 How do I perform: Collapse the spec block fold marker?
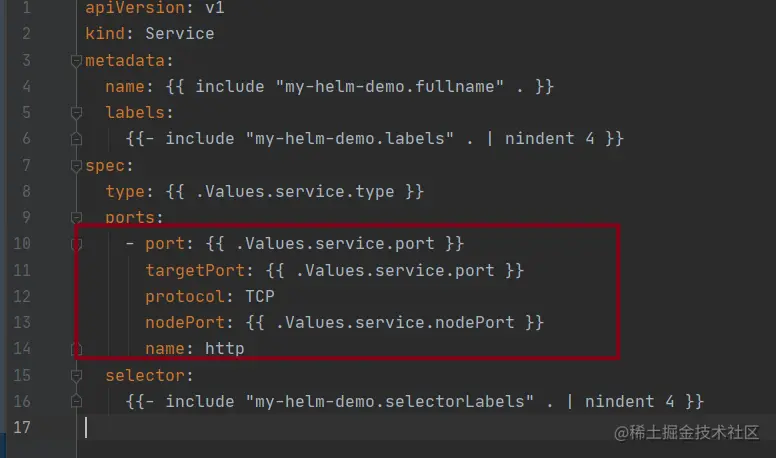76,166
